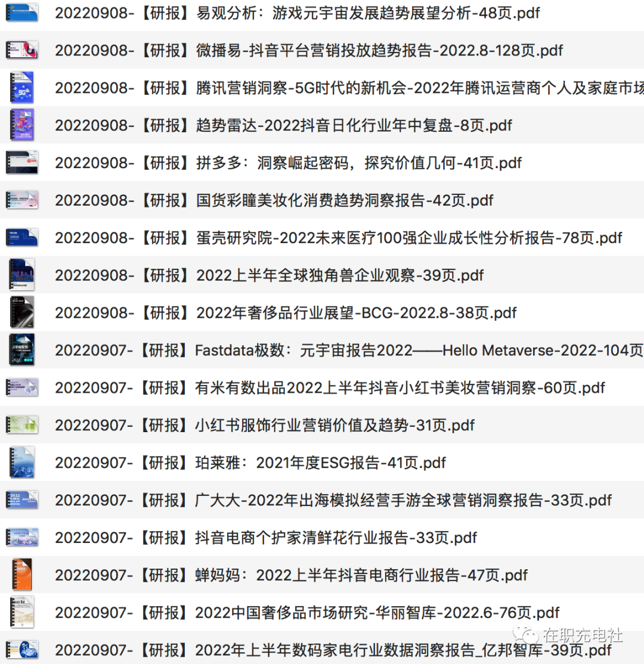Select file name 拼多多：洞察崛起密码，探究价值几何-41页.pdf
The image size is (644, 664).
coord(289,163)
